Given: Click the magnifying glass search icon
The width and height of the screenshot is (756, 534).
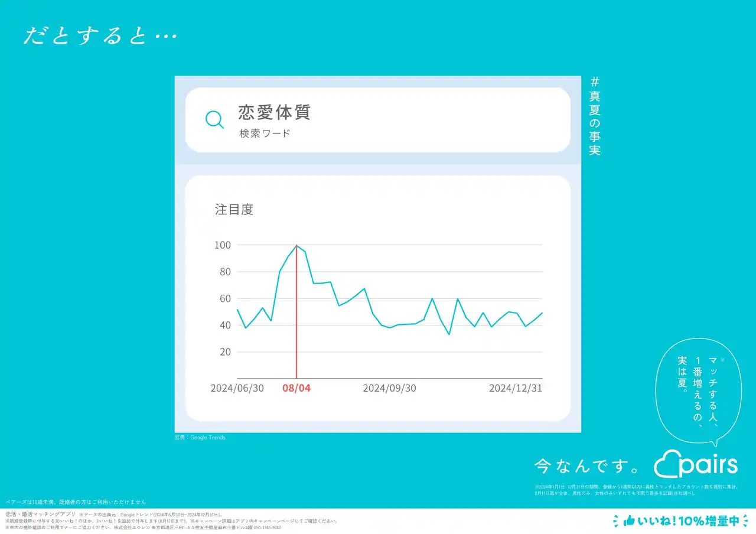Looking at the screenshot, I should (x=214, y=120).
